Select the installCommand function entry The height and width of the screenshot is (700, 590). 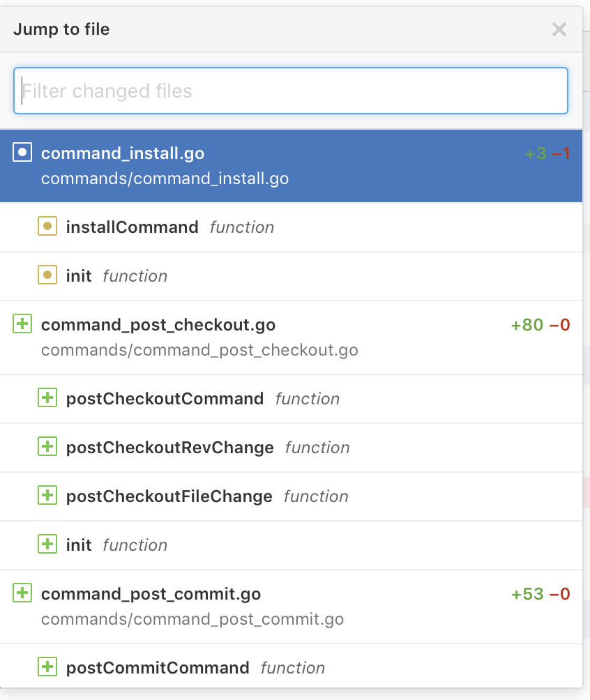click(133, 227)
